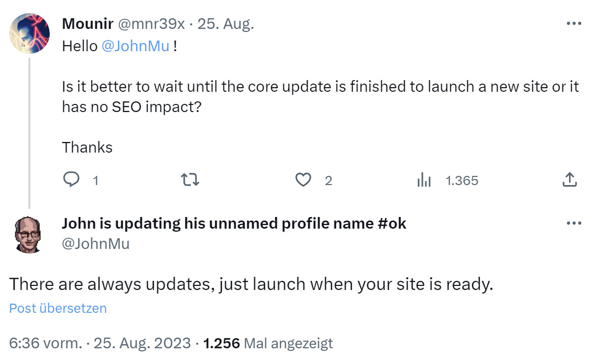Open the @JohnMu mention link in the tweet
Screen dimensions: 600x364
135,46
